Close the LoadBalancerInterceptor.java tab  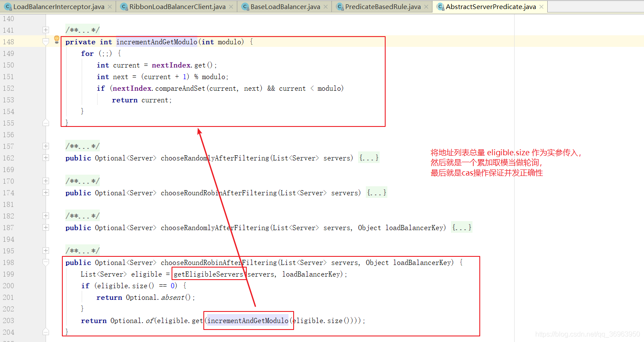[x=110, y=7]
